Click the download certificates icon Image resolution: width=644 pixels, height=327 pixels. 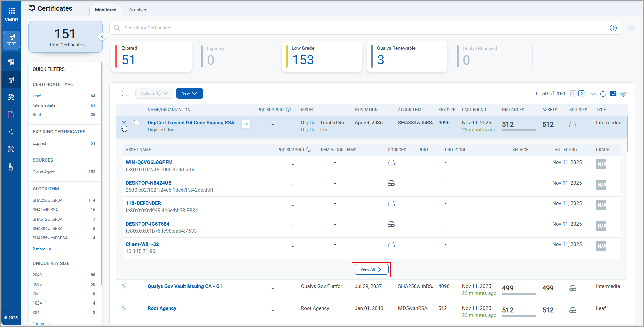click(x=593, y=93)
